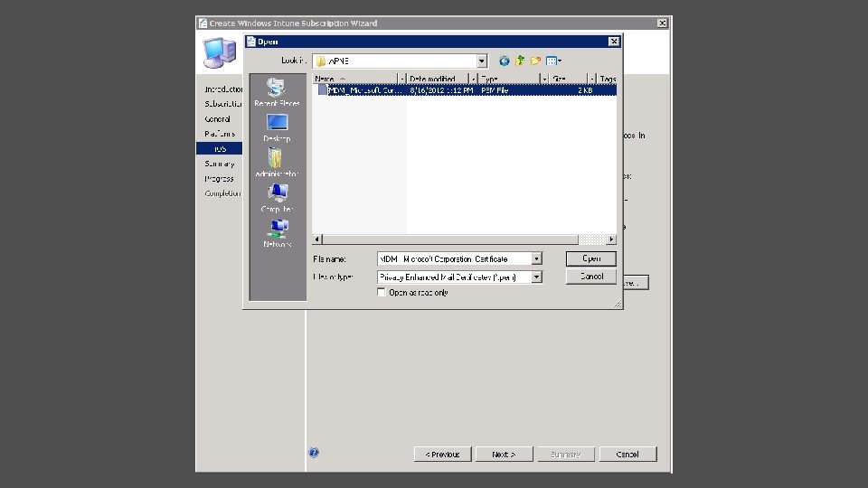Select General wizard step
Image resolution: width=868 pixels, height=488 pixels.
pyautogui.click(x=218, y=119)
